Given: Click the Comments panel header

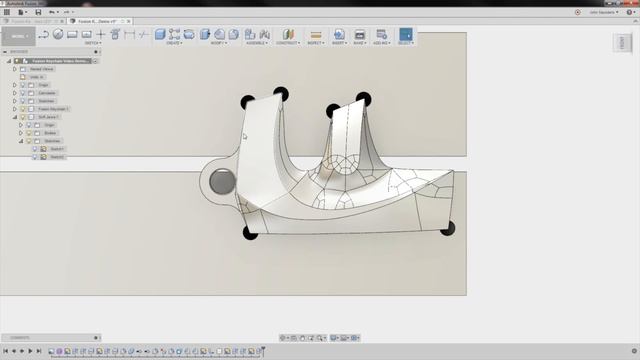Looking at the screenshot, I should click(51, 338).
